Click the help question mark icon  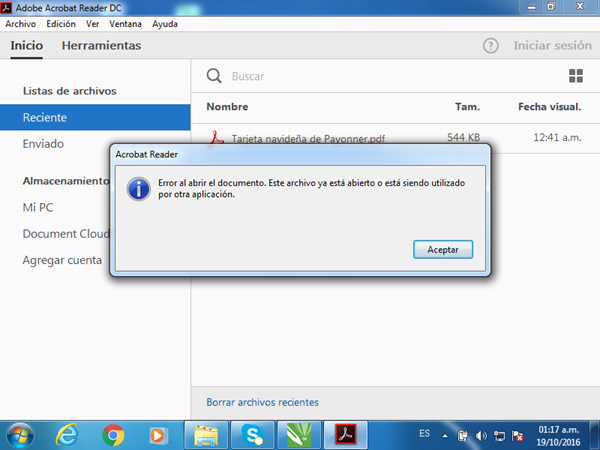tap(491, 46)
